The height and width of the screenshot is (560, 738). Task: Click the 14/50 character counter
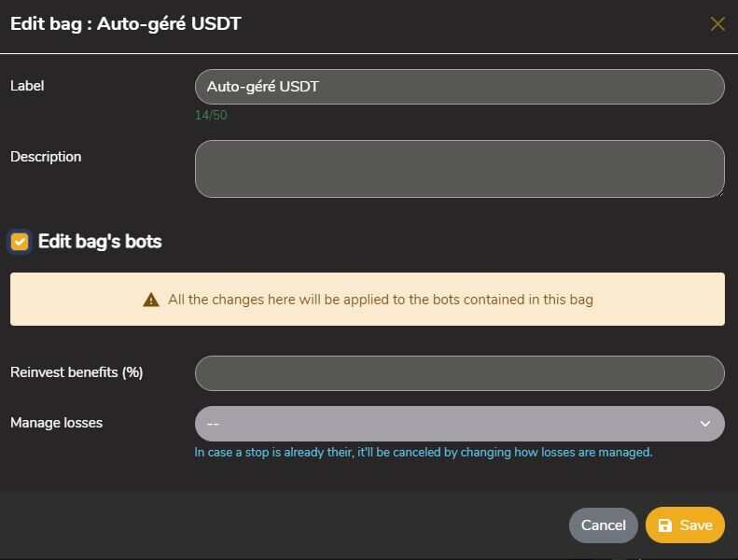[x=211, y=115]
